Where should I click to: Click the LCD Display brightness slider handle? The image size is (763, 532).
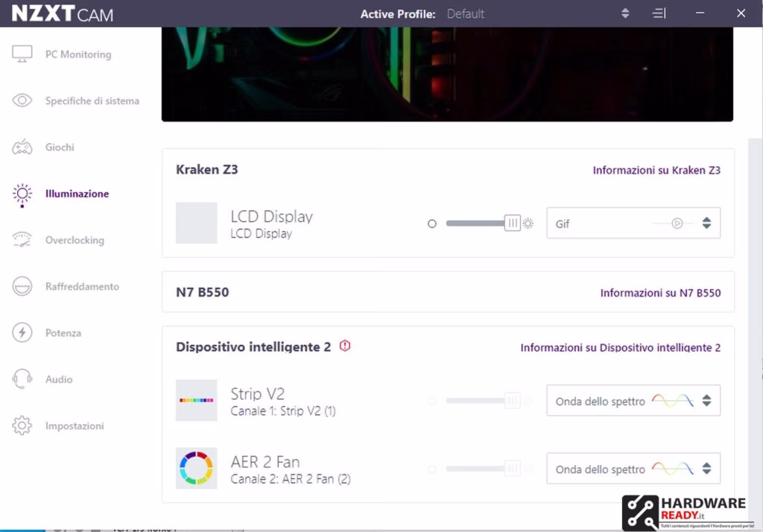512,223
